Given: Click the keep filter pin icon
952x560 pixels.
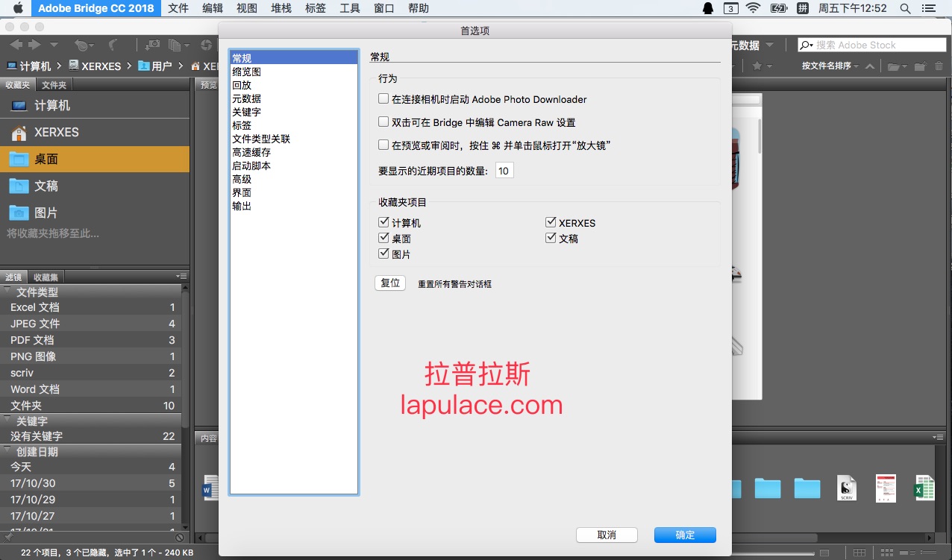Looking at the screenshot, I should point(8,536).
